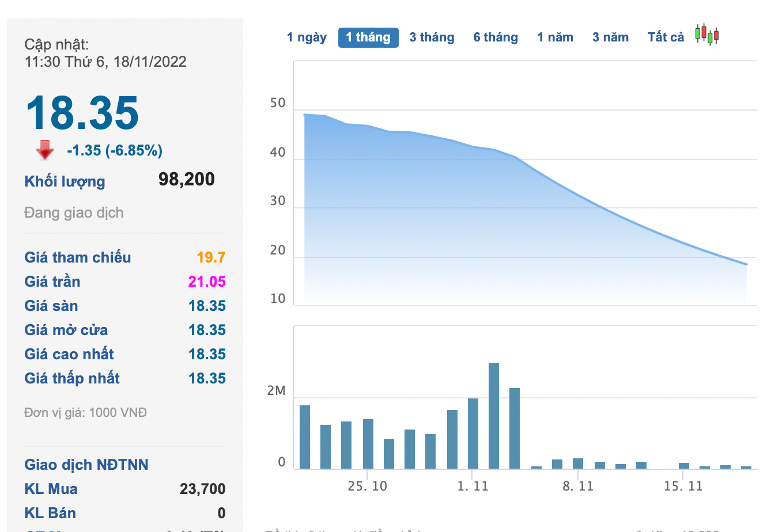
Task: Switch to candlestick chart view icon
Action: pos(706,35)
